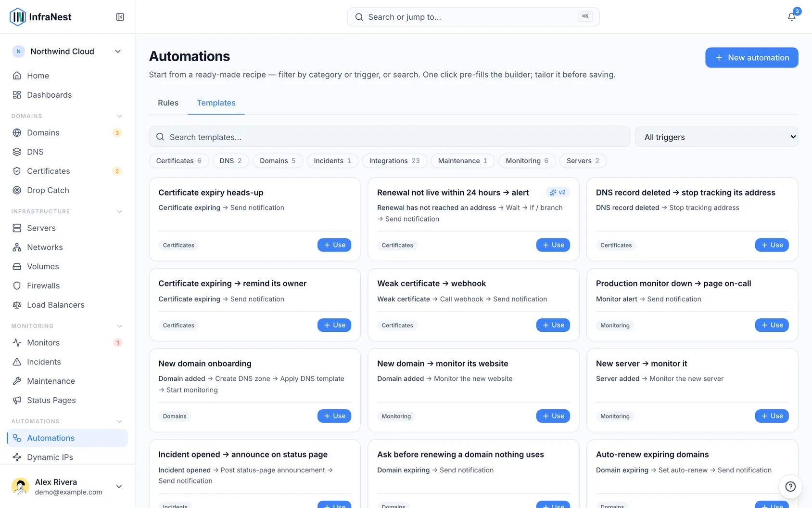Collapse the Automations sidebar section

coord(119,421)
